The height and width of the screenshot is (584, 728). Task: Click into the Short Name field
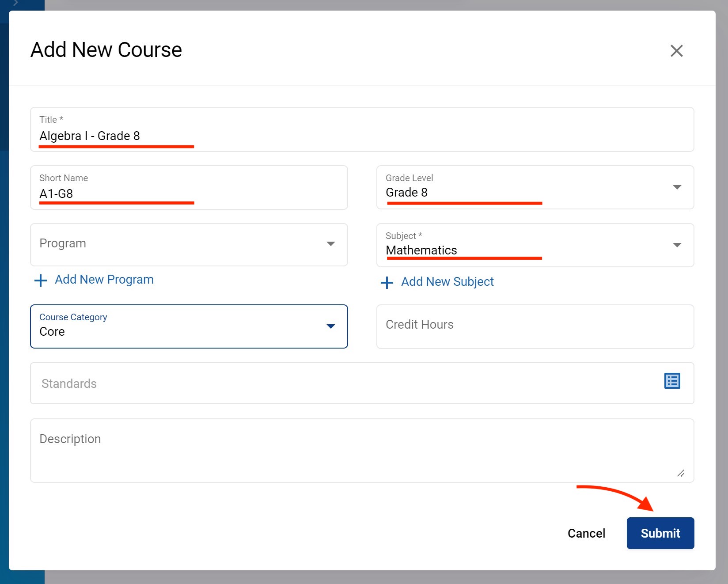pyautogui.click(x=189, y=193)
